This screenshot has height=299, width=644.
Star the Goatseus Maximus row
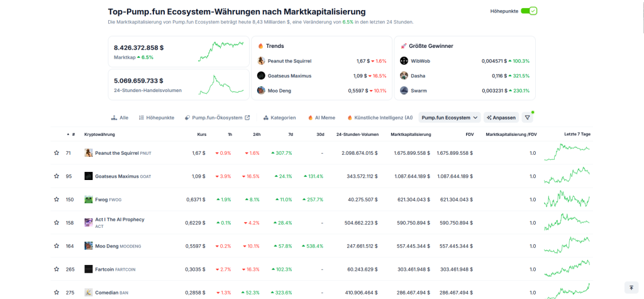click(56, 176)
